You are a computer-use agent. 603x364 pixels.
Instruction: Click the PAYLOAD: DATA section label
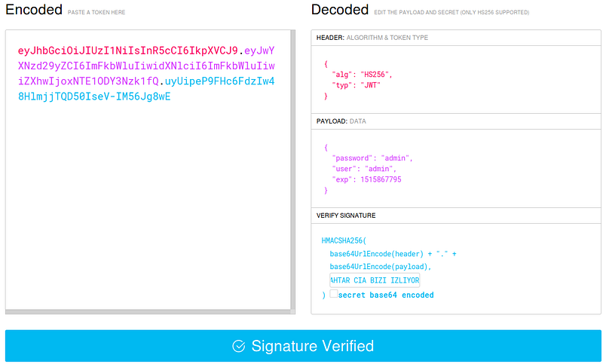pos(341,121)
